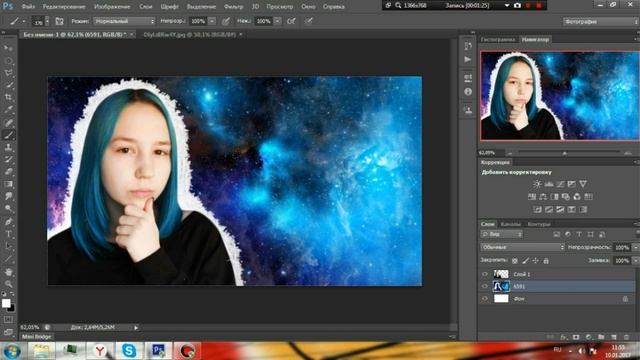This screenshot has height=360, width=640.
Task: Open the Слои menu
Action: pos(145,7)
